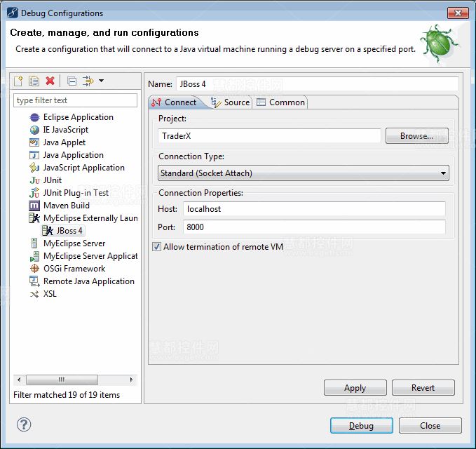Click the Revert button
Image resolution: width=476 pixels, height=449 pixels.
pos(423,388)
